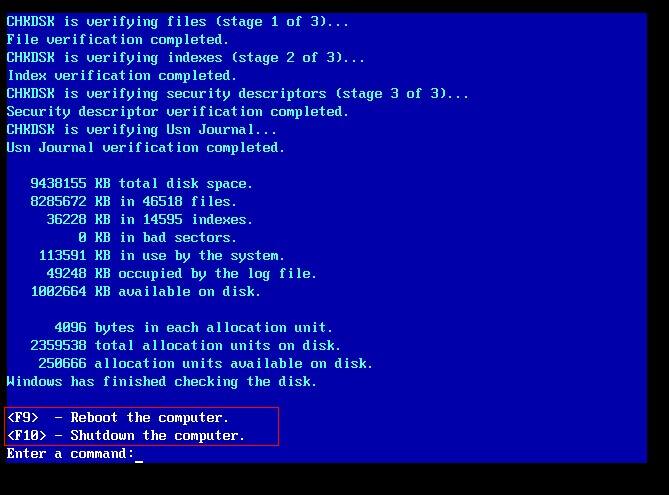Select the 'Usn Journal verification completed' line

click(145, 147)
